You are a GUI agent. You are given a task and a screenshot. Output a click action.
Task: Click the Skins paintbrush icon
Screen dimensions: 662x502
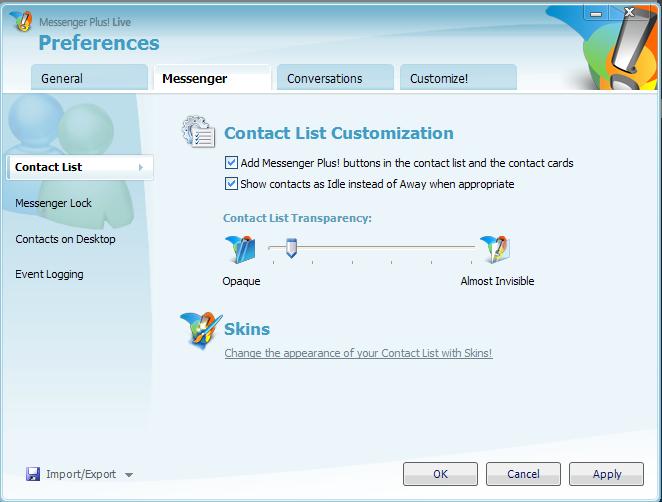[199, 330]
